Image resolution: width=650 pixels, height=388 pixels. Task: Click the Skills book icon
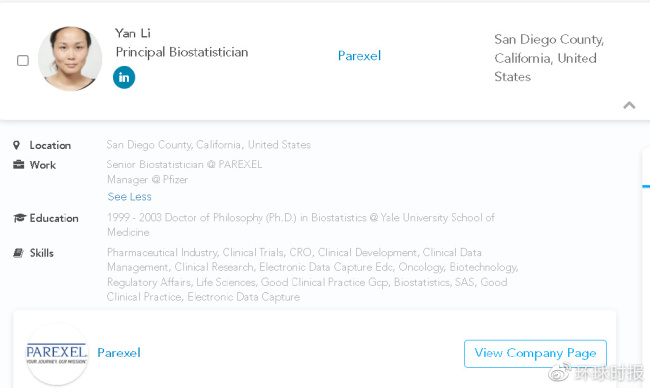click(x=18, y=253)
